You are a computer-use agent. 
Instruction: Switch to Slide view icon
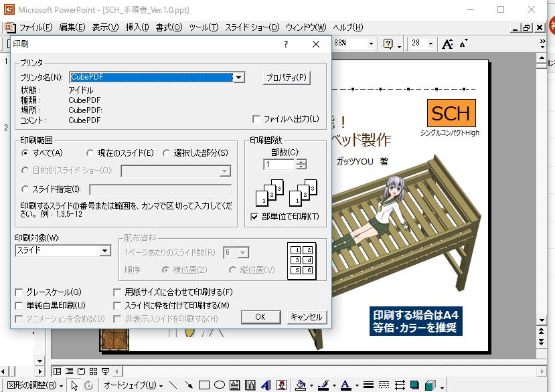[82, 371]
